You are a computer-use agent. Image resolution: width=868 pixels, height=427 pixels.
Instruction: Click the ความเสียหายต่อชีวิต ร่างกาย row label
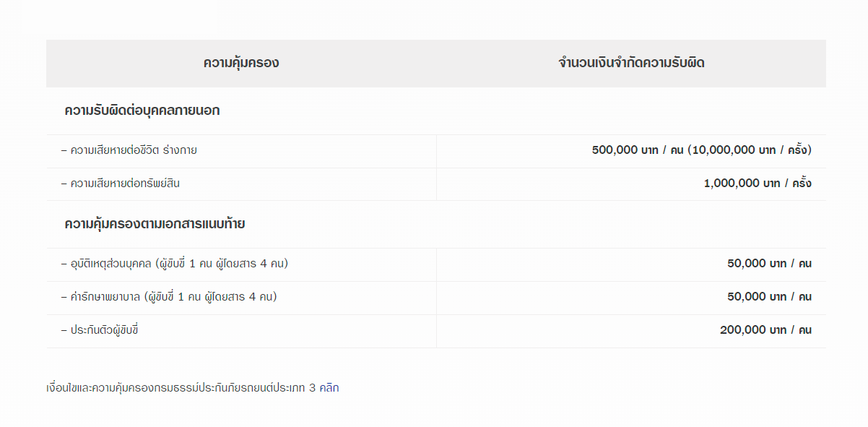pos(129,151)
